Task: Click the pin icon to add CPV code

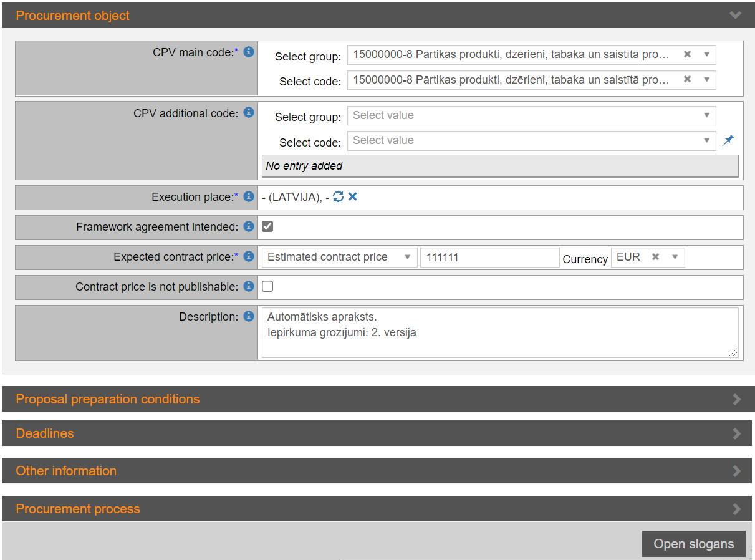Action: (x=728, y=141)
